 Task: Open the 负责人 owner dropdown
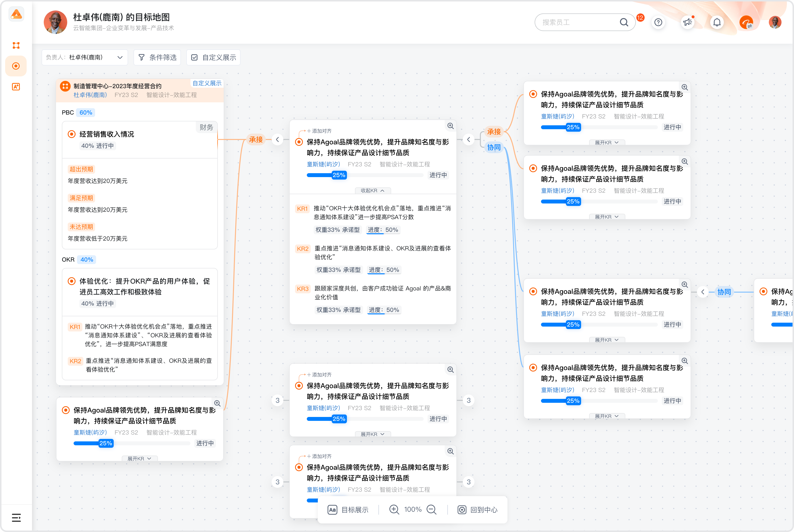pyautogui.click(x=85, y=57)
